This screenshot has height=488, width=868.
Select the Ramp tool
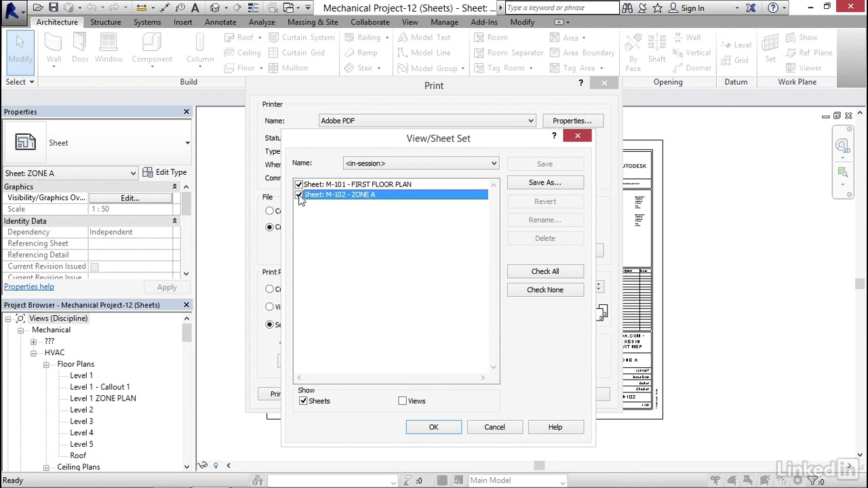click(360, 52)
